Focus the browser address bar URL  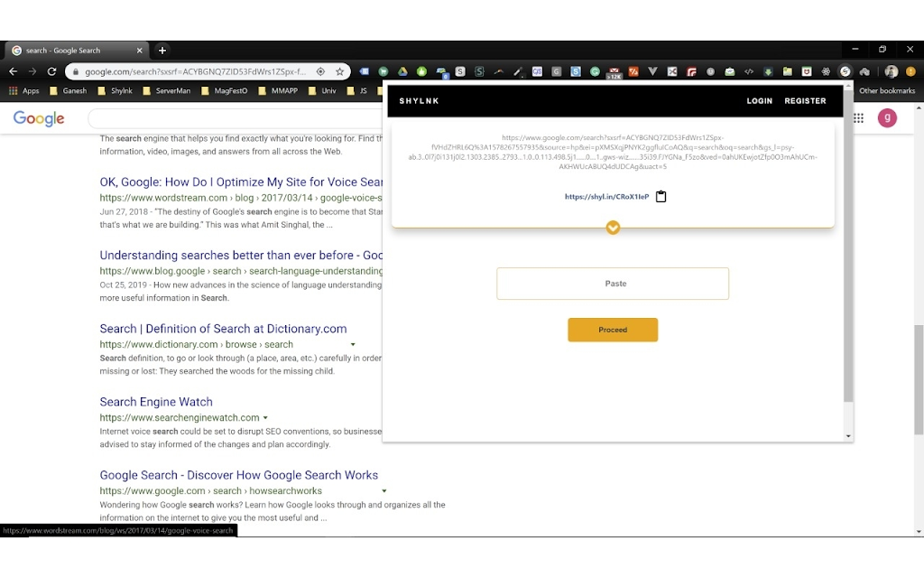[195, 71]
